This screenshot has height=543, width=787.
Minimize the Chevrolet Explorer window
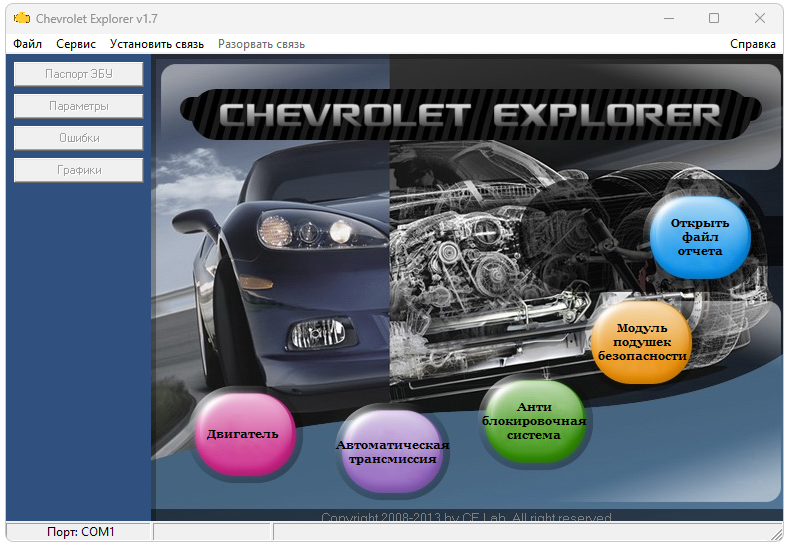669,19
